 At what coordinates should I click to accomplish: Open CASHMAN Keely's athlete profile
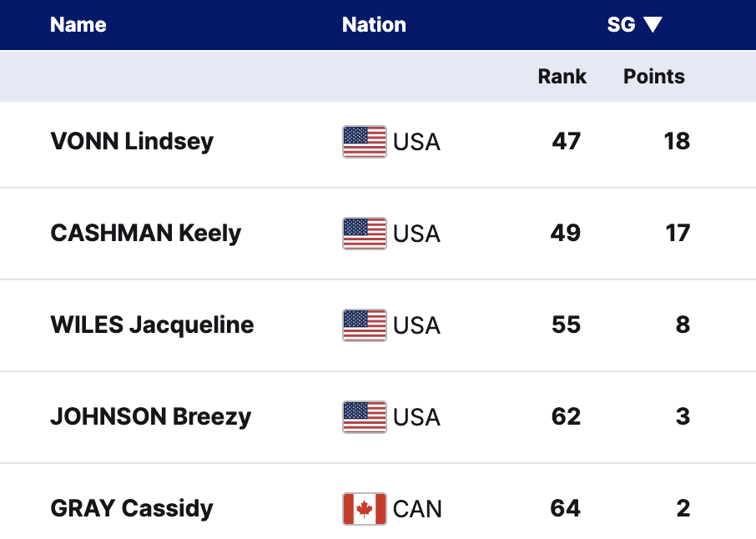tap(146, 233)
